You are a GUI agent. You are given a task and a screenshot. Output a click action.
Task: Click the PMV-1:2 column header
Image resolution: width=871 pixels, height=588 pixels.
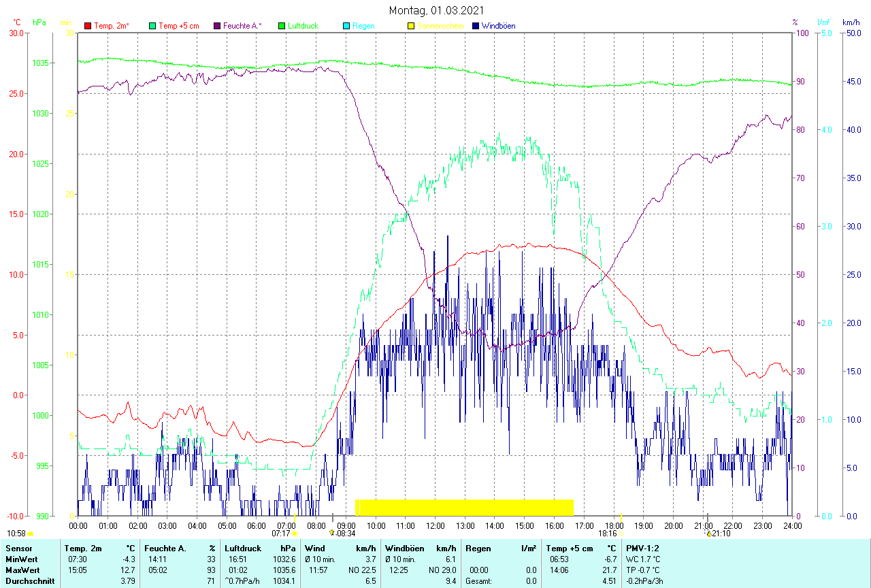(644, 548)
